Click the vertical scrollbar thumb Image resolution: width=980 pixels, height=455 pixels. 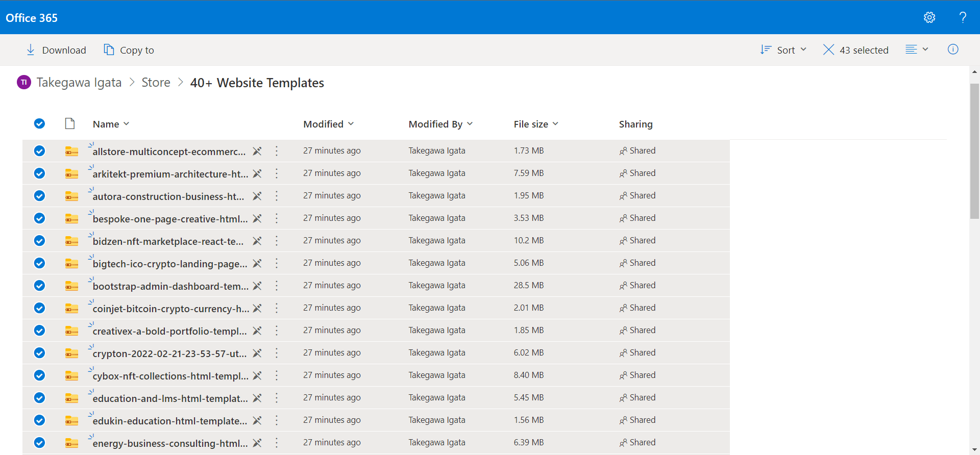click(974, 151)
